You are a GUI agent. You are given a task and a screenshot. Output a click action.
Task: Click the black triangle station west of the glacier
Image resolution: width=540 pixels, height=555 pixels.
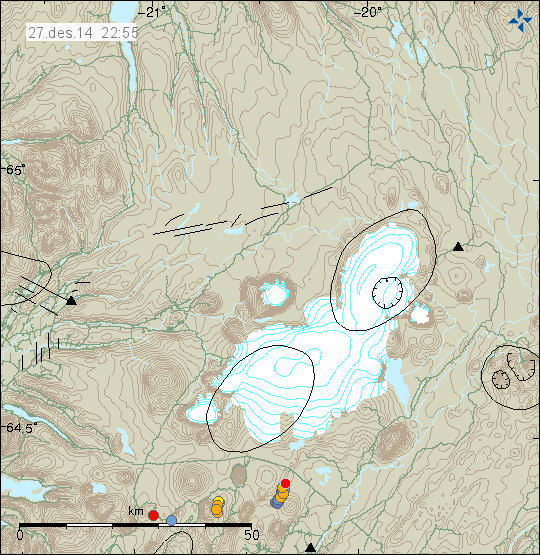[x=71, y=301]
